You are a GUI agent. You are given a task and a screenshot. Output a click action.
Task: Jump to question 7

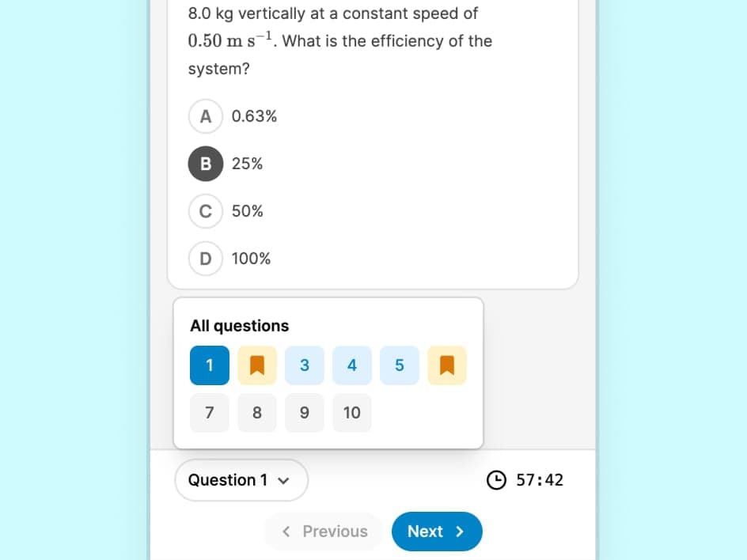pos(210,413)
